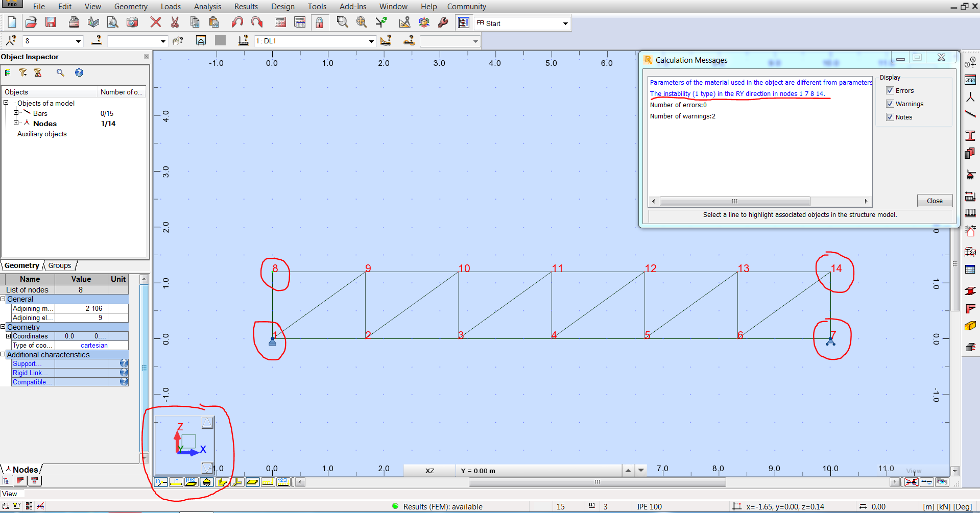This screenshot has width=980, height=513.
Task: Activate the Zoom magnifier icon in the toolbar
Action: pos(342,22)
